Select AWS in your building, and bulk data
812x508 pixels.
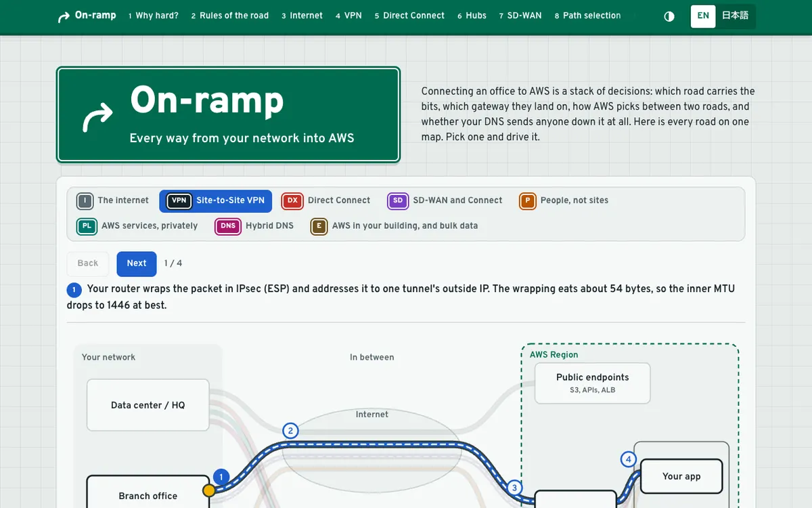394,226
